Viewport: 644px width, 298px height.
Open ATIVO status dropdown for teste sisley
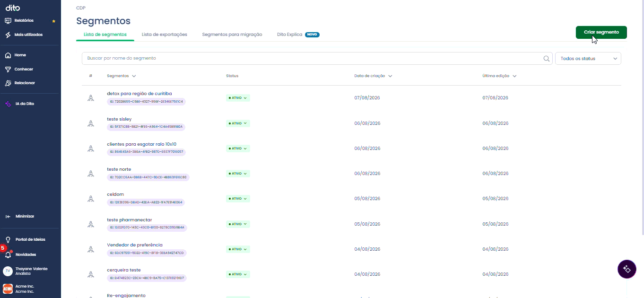238,123
